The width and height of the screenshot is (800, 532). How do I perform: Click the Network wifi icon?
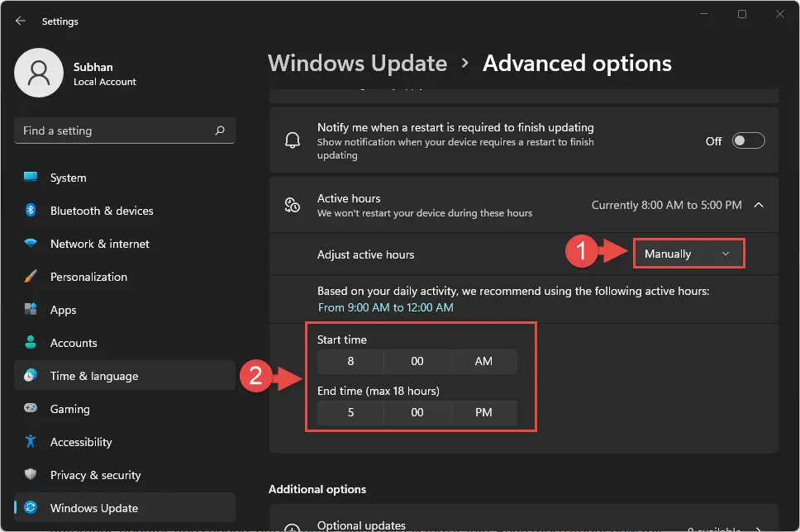click(31, 243)
